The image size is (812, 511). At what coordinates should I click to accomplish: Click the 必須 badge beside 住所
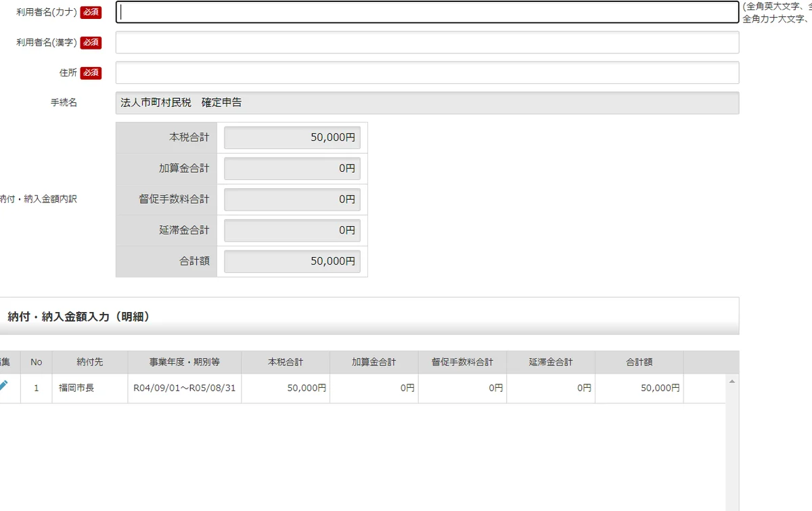click(x=91, y=72)
